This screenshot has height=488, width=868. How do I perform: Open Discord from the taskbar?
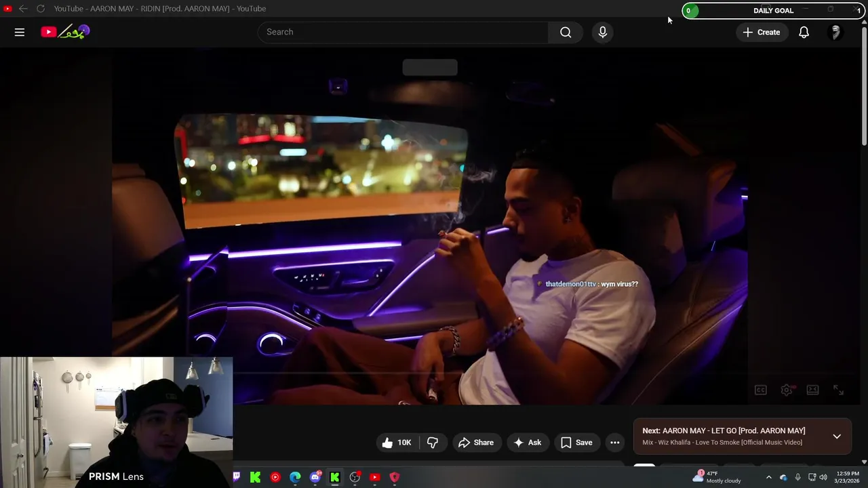315,477
